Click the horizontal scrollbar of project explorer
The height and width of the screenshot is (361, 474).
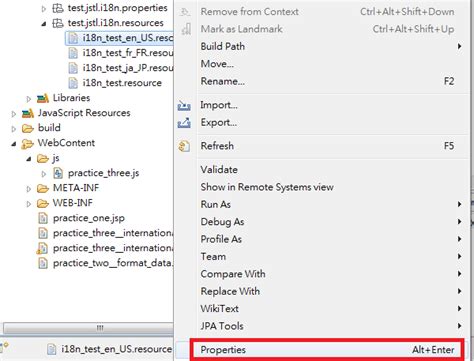pyautogui.click(x=88, y=328)
